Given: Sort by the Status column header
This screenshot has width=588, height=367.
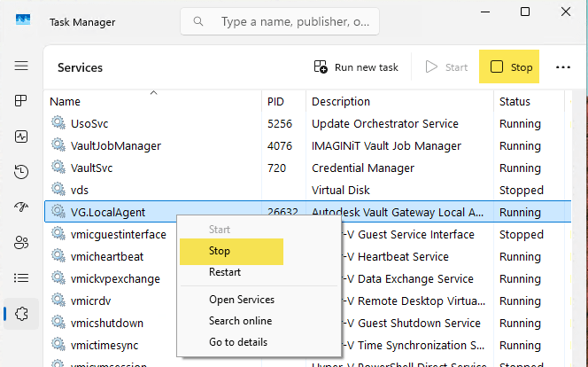Looking at the screenshot, I should tap(529, 101).
